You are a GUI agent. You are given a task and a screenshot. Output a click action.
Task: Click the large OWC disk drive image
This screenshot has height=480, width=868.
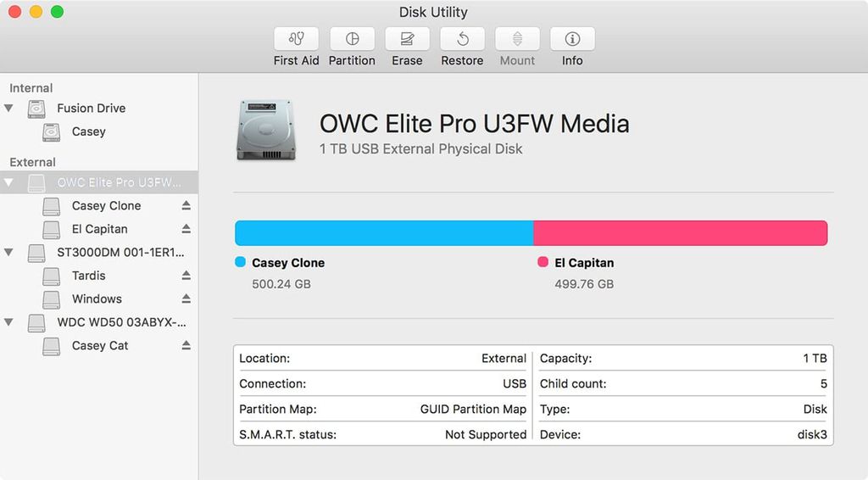pos(266,130)
